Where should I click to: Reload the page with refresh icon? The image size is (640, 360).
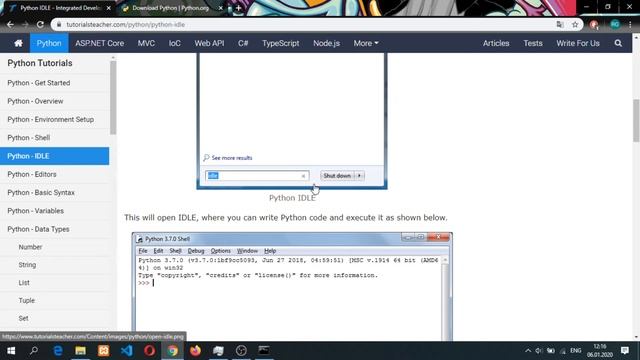pos(40,24)
